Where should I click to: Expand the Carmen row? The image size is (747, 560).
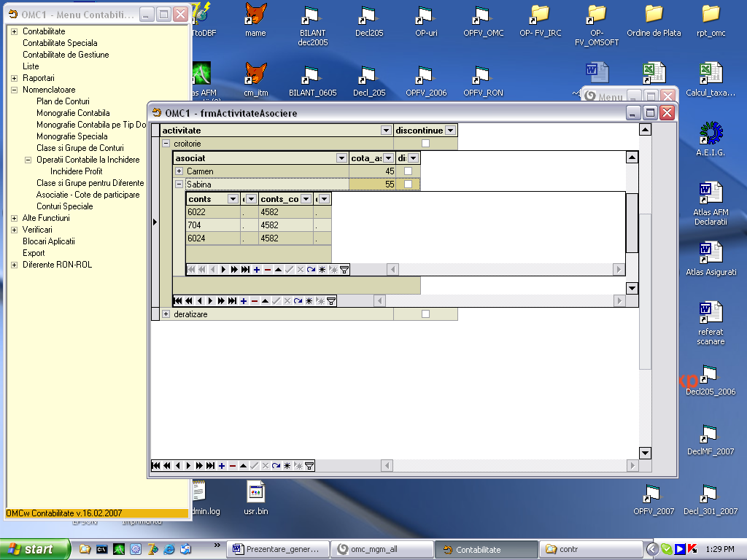point(179,171)
